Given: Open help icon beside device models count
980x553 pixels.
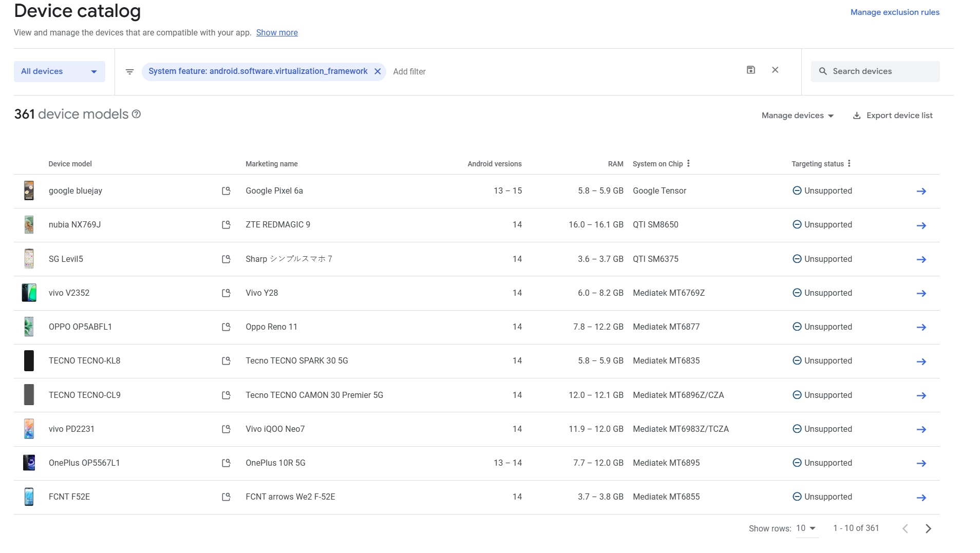Looking at the screenshot, I should (x=136, y=114).
